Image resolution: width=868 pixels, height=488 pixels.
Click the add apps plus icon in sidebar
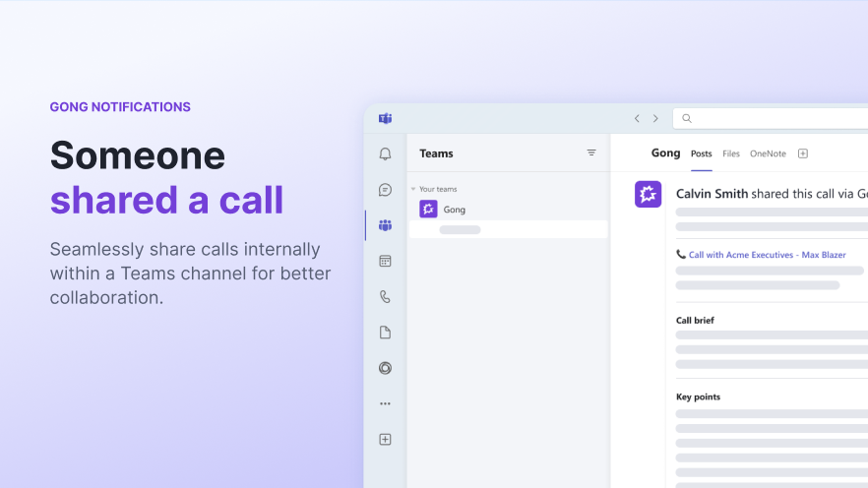385,440
